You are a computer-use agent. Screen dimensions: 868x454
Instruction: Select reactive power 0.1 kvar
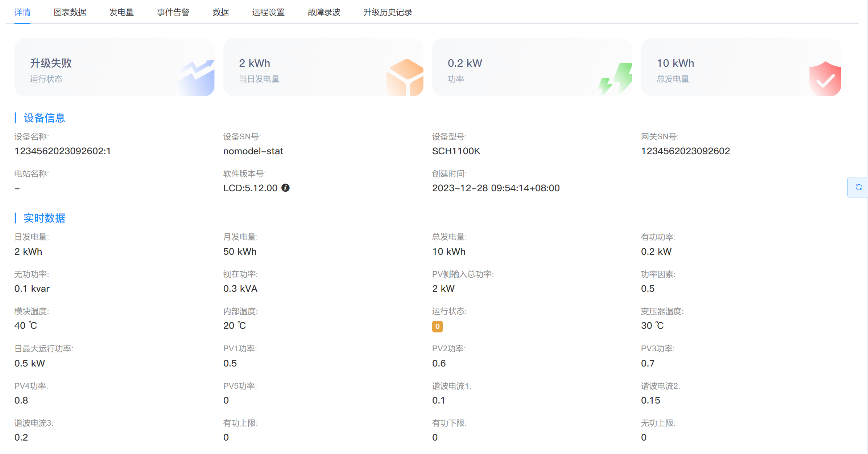32,289
